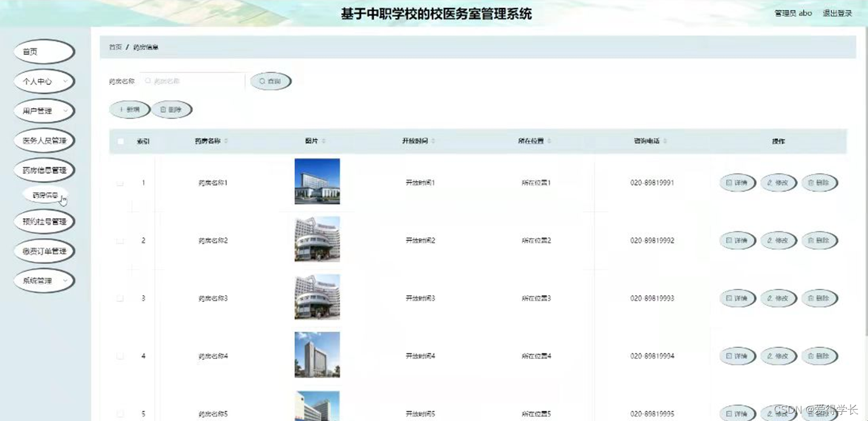The width and height of the screenshot is (868, 421).
Task: Check the checkbox for row 4
Action: (x=120, y=356)
